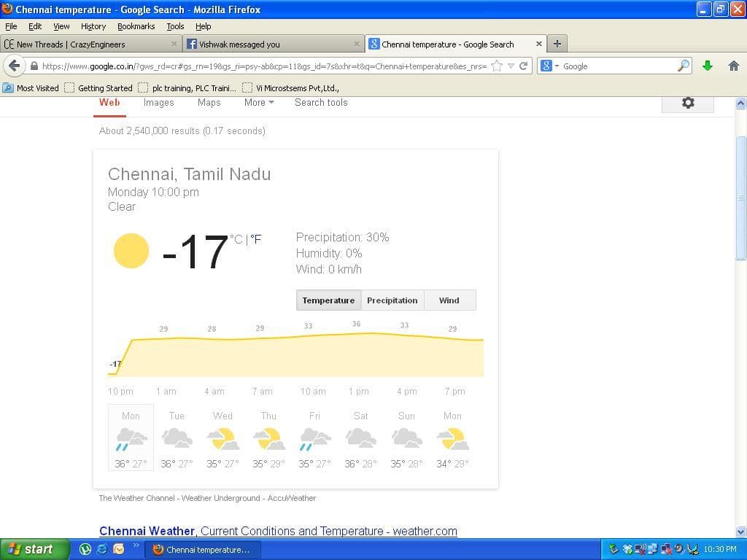Open Search tools option

tap(321, 102)
